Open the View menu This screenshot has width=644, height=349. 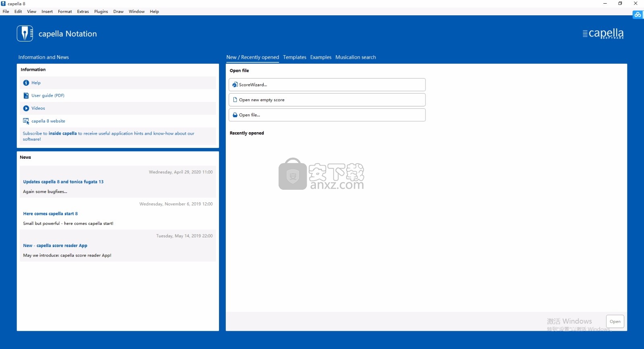(31, 11)
